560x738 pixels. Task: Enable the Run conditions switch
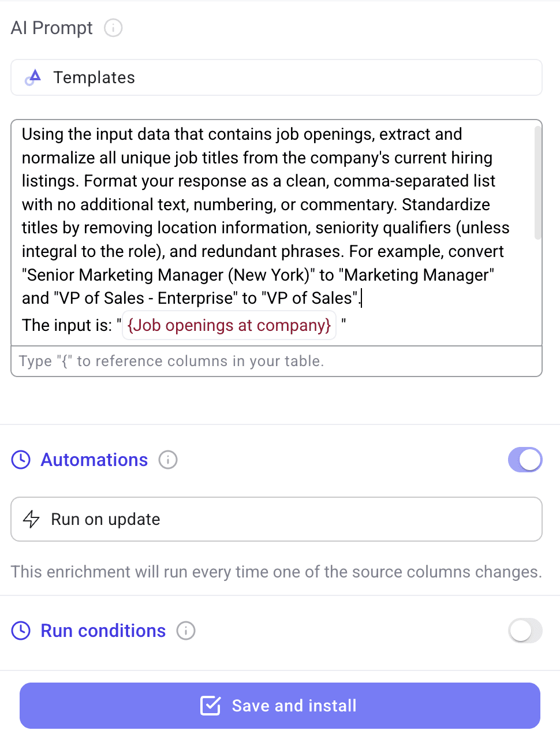coord(524,631)
